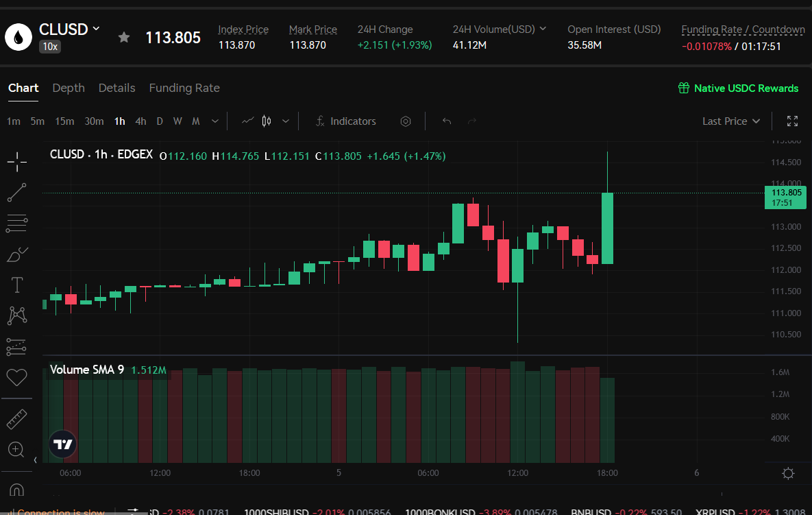Expand more timeframe options chevron
The height and width of the screenshot is (515, 812).
tap(215, 121)
